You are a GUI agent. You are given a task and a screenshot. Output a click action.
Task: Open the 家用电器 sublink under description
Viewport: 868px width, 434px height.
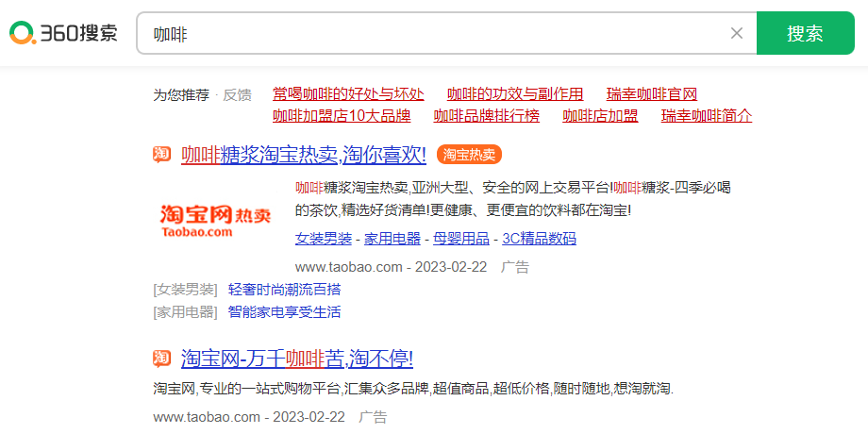coord(392,239)
